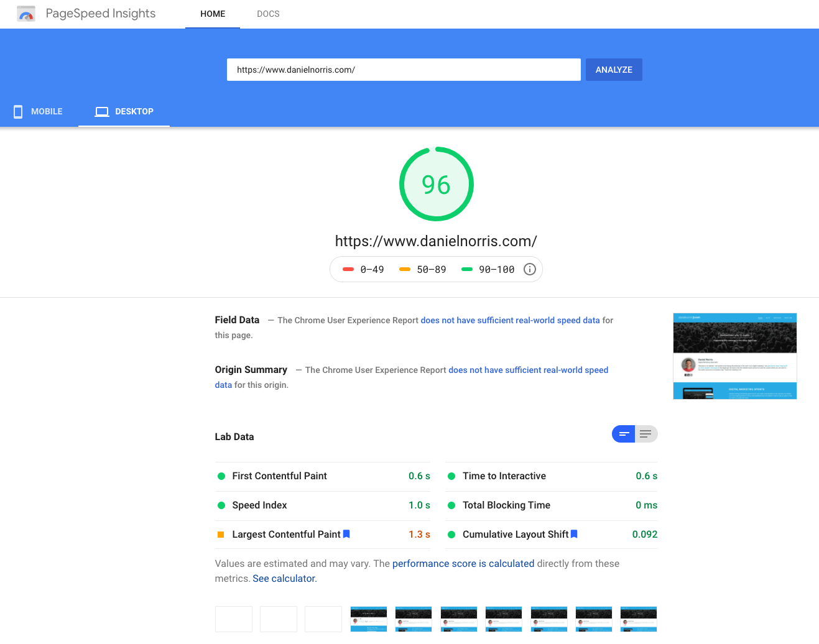
Task: Click the Speed Index value 1.0 s
Action: point(419,505)
